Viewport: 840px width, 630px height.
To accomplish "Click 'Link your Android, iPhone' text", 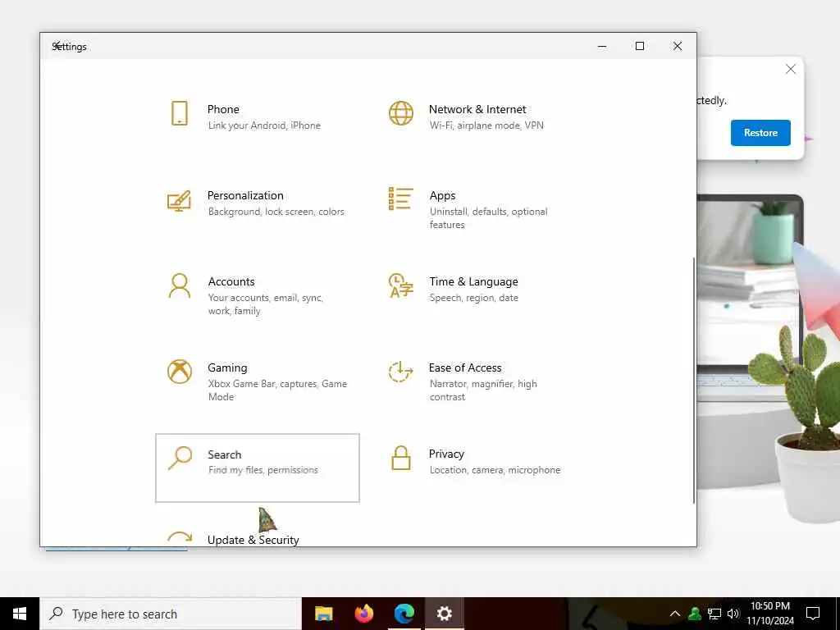I will (264, 126).
